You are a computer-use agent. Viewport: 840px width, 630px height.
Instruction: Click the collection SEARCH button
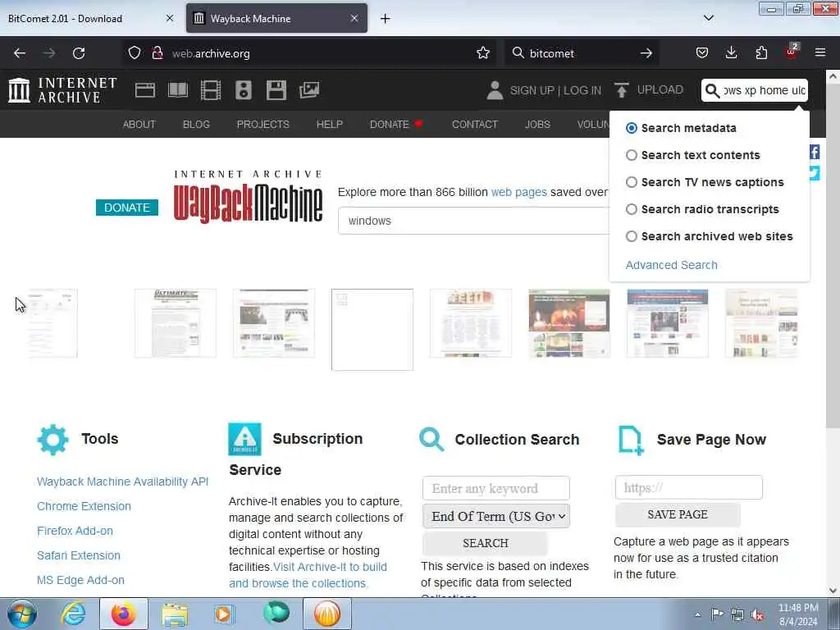(x=486, y=543)
